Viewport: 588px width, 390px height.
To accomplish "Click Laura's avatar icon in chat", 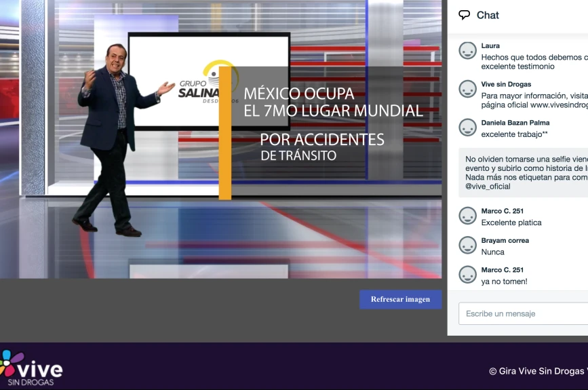I will pyautogui.click(x=468, y=50).
